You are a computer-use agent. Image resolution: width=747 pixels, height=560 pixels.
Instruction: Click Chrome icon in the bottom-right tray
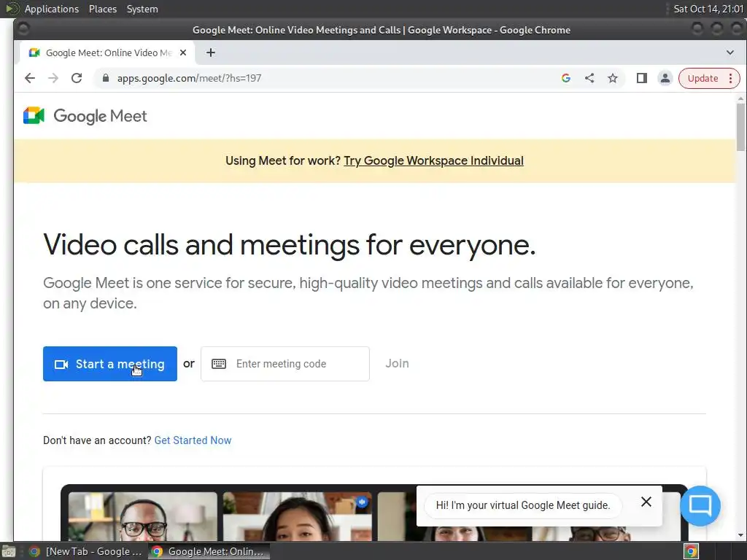(x=691, y=551)
